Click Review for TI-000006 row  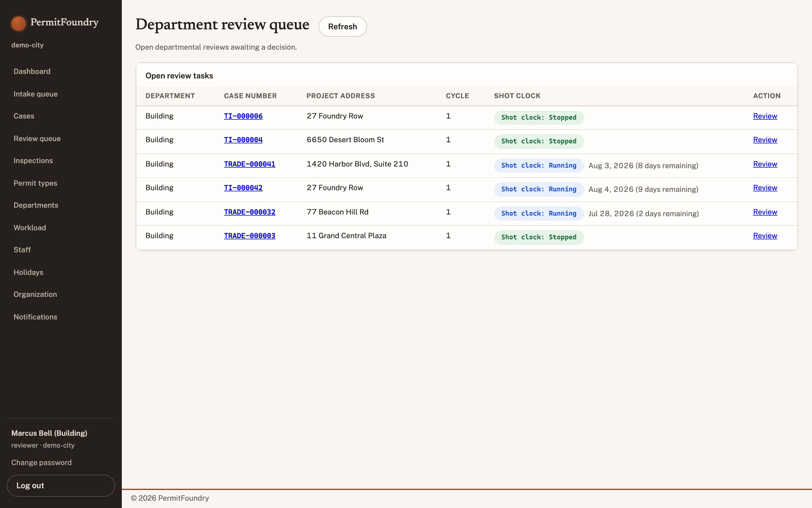coord(765,116)
